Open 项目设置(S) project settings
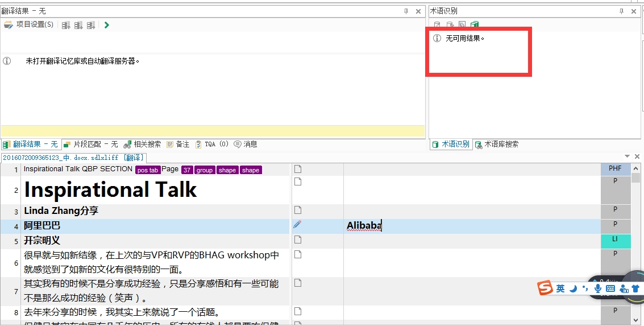 [x=29, y=24]
